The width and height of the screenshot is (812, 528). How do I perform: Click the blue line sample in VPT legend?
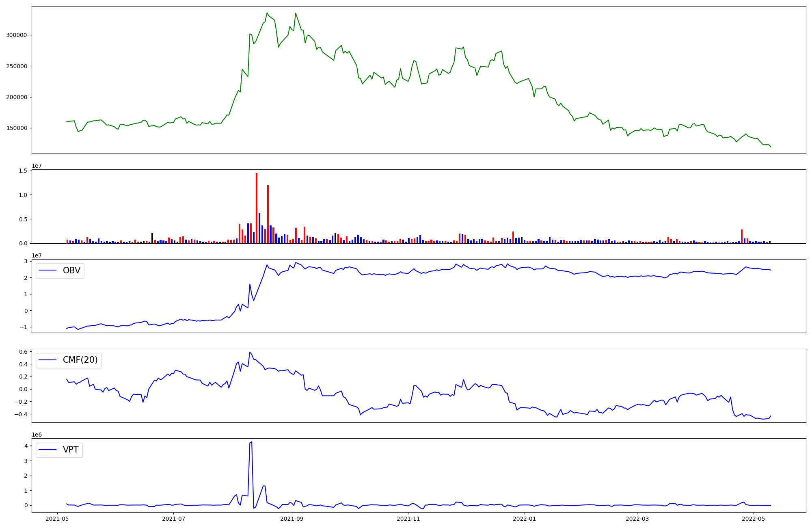coord(48,450)
